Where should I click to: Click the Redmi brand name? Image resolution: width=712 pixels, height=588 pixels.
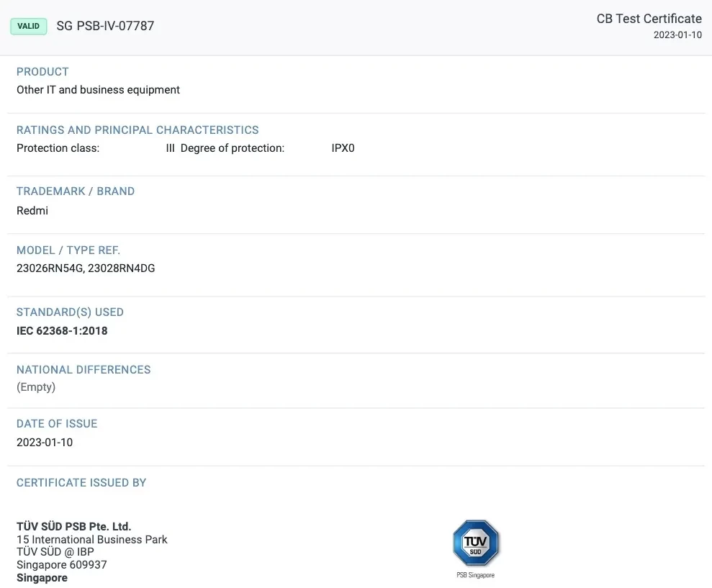coord(32,211)
